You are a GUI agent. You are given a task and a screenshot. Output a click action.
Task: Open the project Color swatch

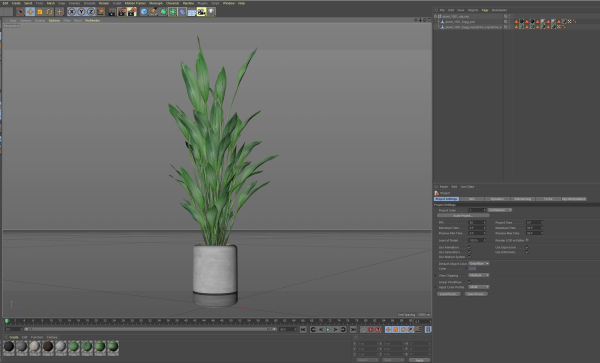472,269
